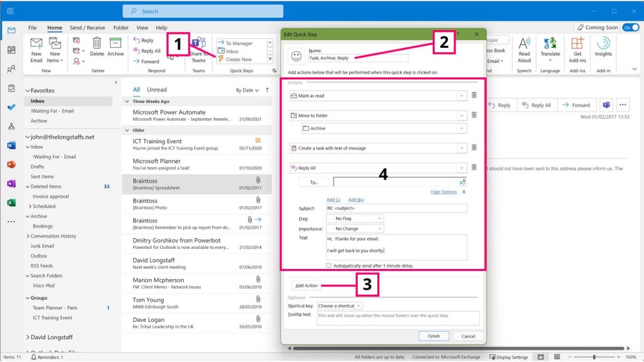Open the Send / Receive ribbon tab

pyautogui.click(x=88, y=28)
